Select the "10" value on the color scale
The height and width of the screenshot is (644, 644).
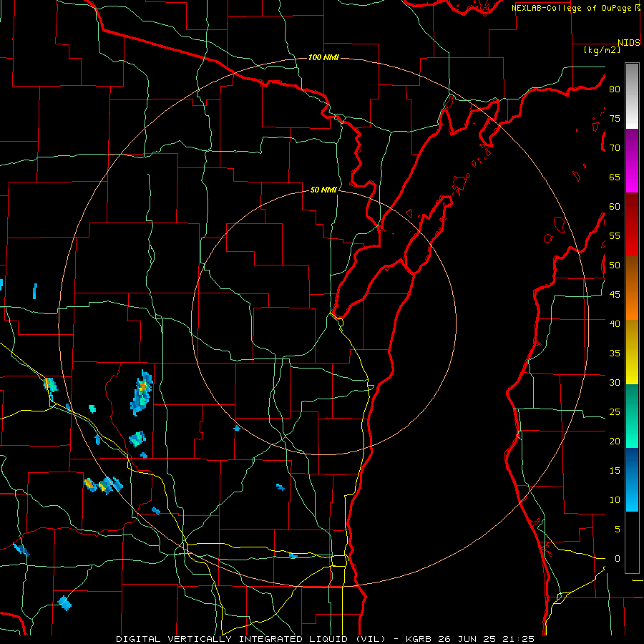[x=615, y=500]
